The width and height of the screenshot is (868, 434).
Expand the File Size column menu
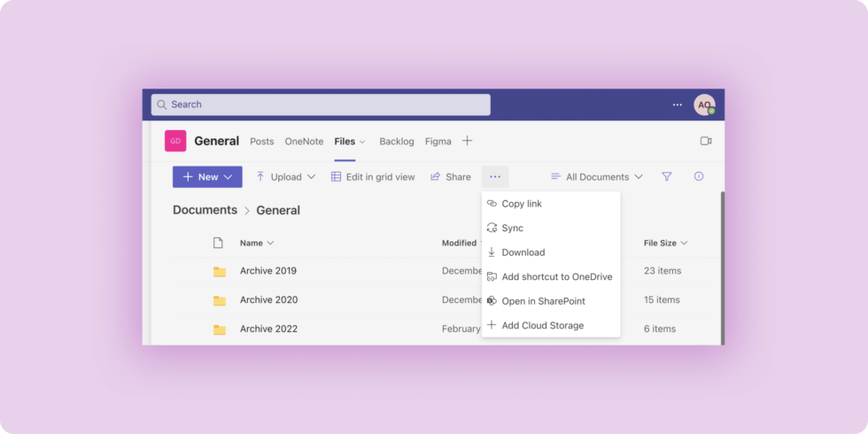tap(665, 243)
